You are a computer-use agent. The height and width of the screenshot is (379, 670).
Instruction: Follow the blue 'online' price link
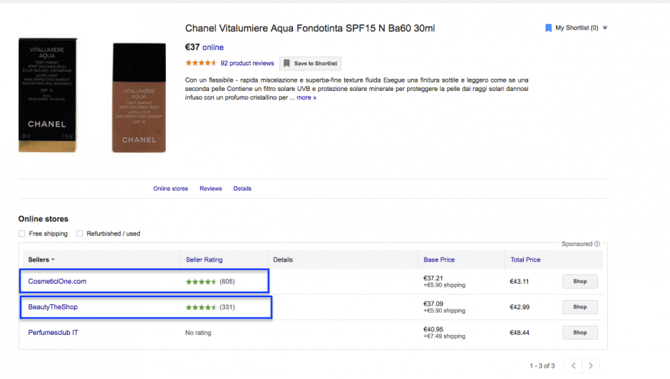213,47
